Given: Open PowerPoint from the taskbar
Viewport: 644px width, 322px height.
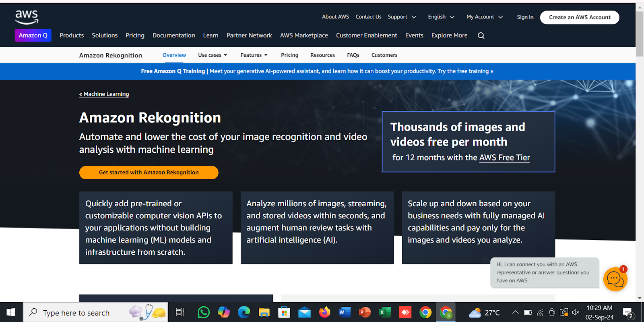Looking at the screenshot, I should point(365,312).
